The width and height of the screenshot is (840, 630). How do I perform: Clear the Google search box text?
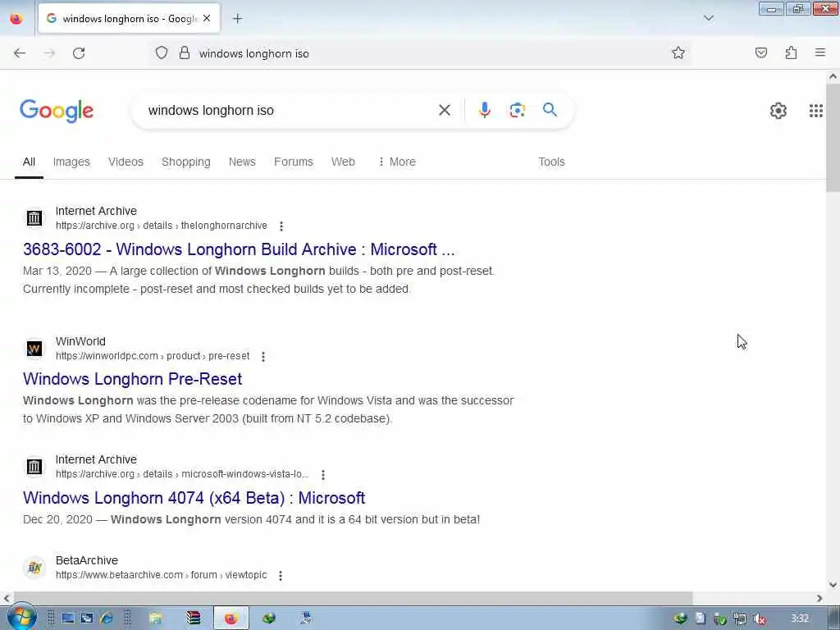point(444,111)
